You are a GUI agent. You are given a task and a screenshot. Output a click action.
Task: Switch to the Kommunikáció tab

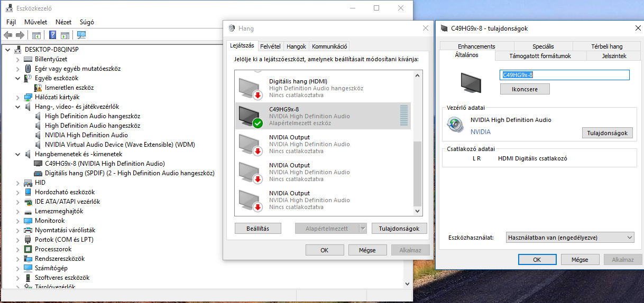pos(329,46)
